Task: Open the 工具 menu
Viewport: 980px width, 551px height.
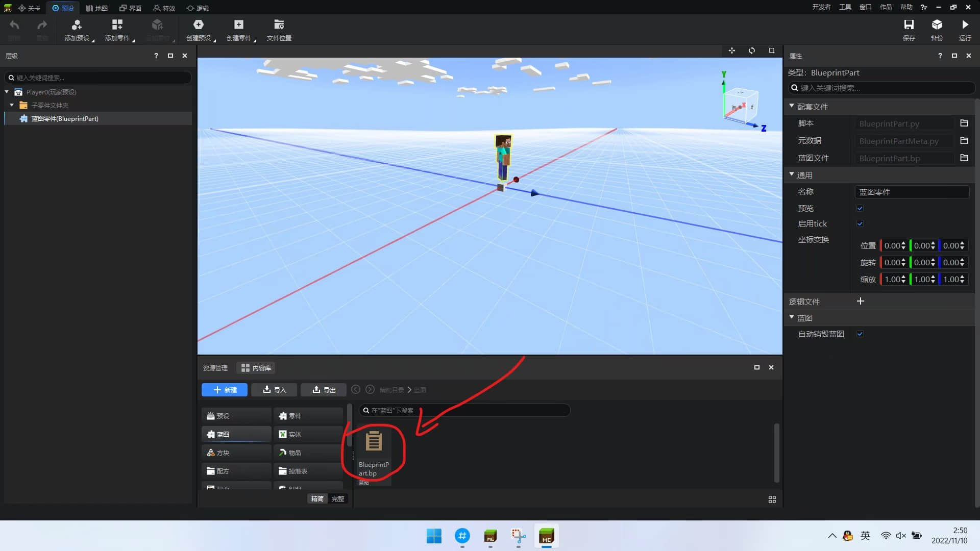Action: point(845,7)
